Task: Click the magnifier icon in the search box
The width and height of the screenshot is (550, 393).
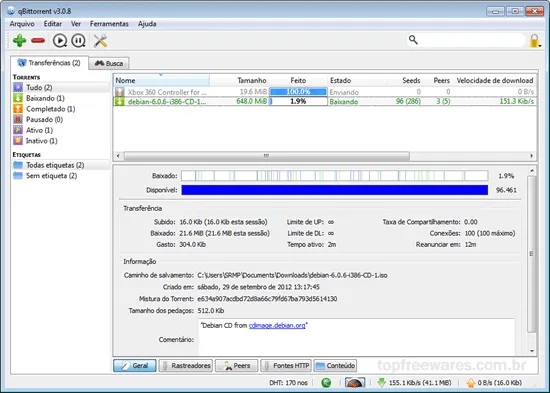Action: pyautogui.click(x=414, y=40)
